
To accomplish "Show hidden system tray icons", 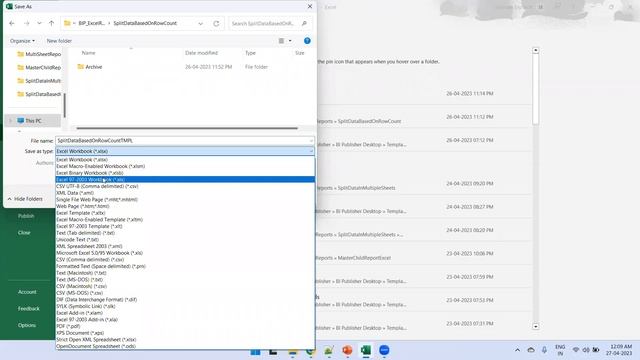I will [x=517, y=350].
